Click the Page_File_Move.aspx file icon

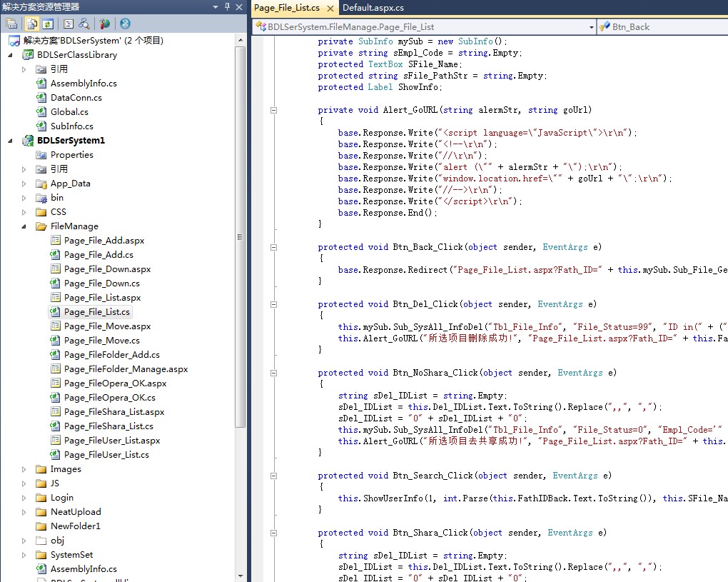pyautogui.click(x=55, y=326)
